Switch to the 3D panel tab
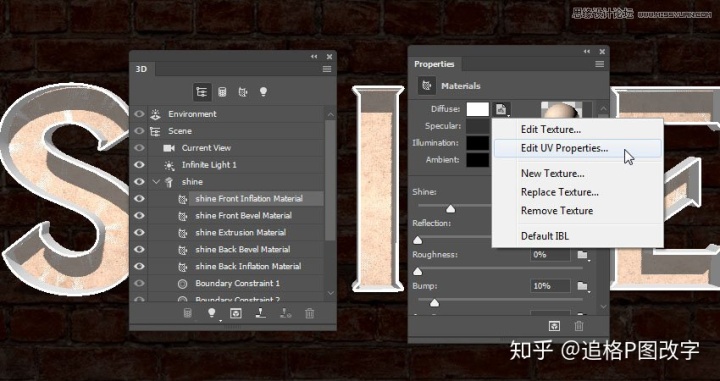720x381 pixels. tap(142, 69)
